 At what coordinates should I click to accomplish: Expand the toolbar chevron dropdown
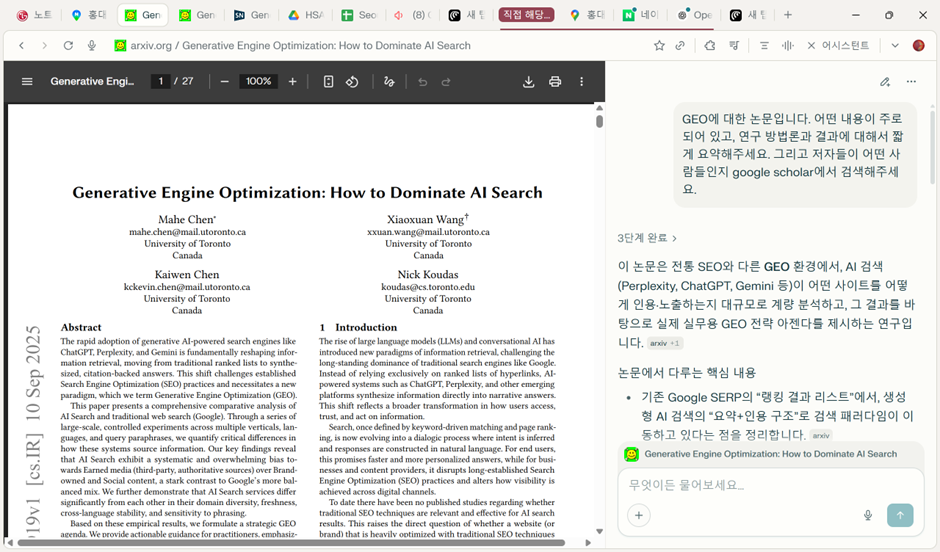click(x=894, y=46)
